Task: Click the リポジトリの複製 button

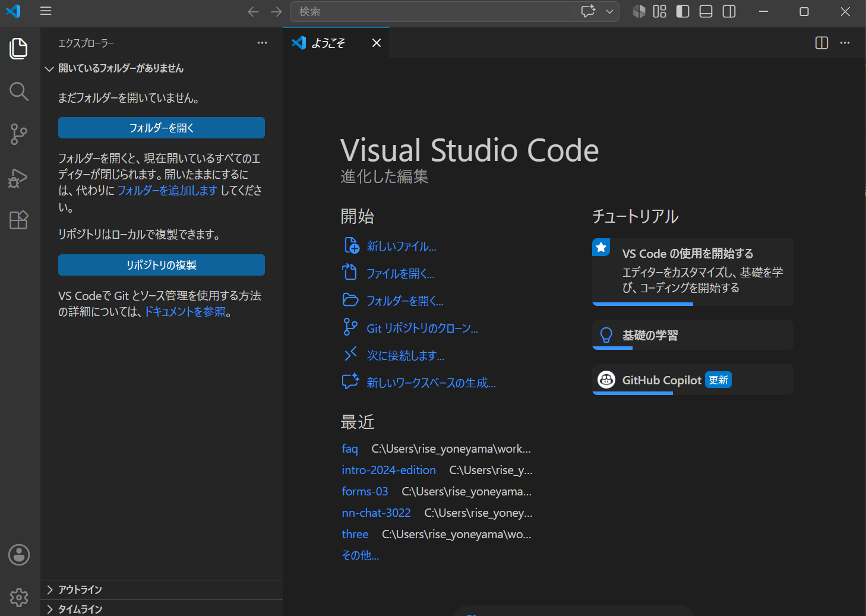Action: 162,265
